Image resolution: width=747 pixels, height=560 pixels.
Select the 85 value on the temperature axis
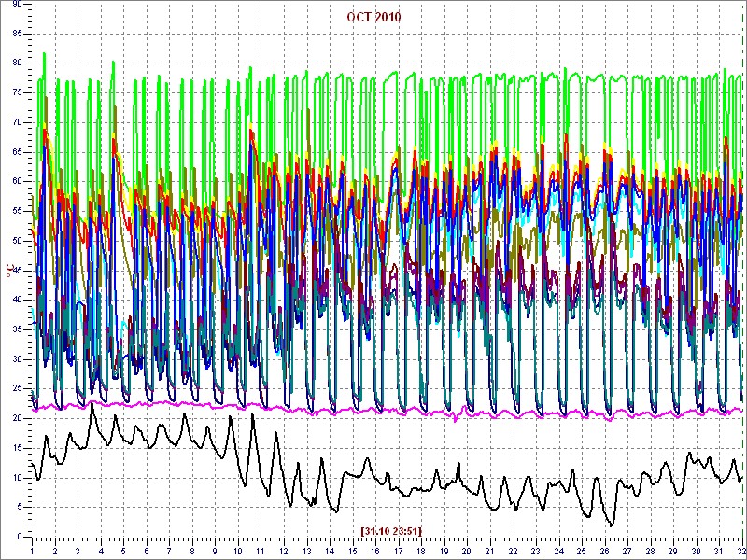[x=17, y=35]
